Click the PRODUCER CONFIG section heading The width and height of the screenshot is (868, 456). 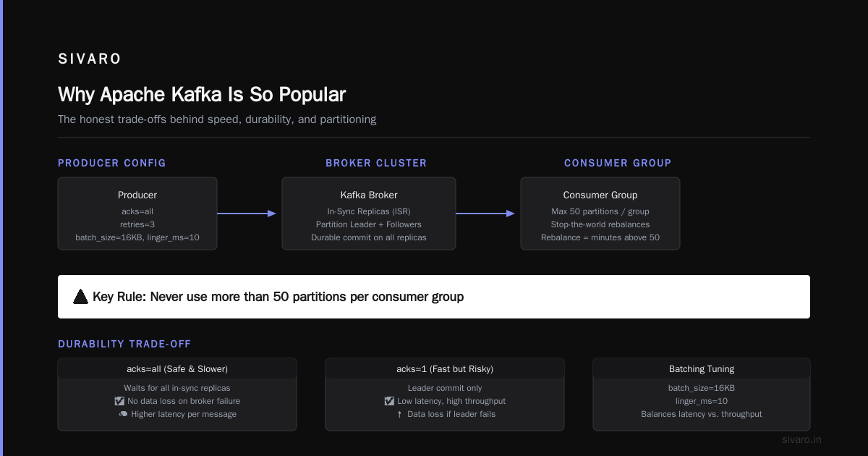(112, 163)
